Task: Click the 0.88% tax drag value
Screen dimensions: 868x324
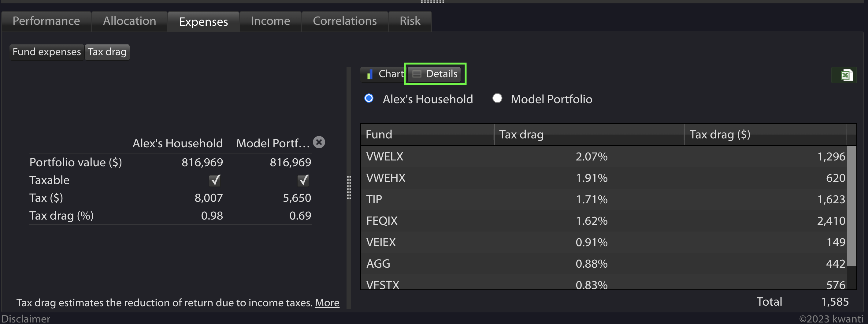Action: pos(591,264)
